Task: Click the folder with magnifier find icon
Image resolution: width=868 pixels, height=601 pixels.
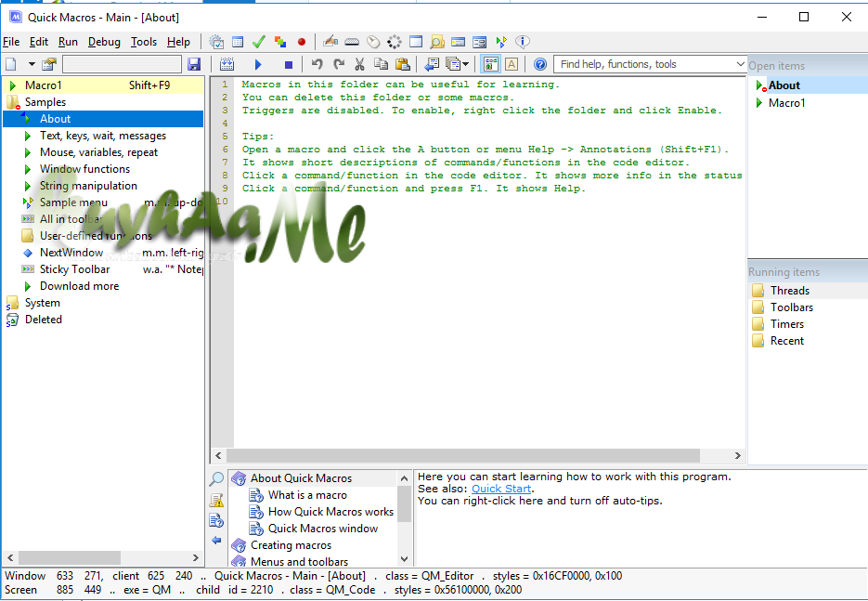Action: click(x=436, y=42)
